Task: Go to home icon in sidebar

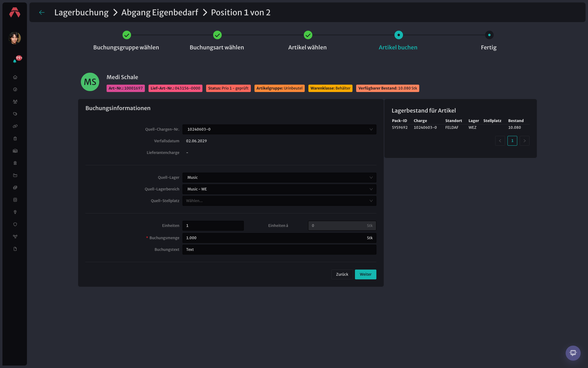Action: tap(15, 77)
